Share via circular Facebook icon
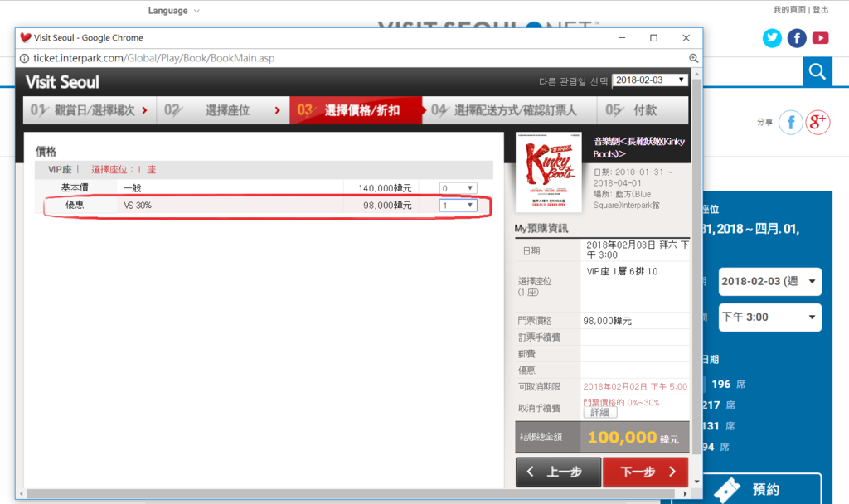This screenshot has height=504, width=849. point(790,123)
